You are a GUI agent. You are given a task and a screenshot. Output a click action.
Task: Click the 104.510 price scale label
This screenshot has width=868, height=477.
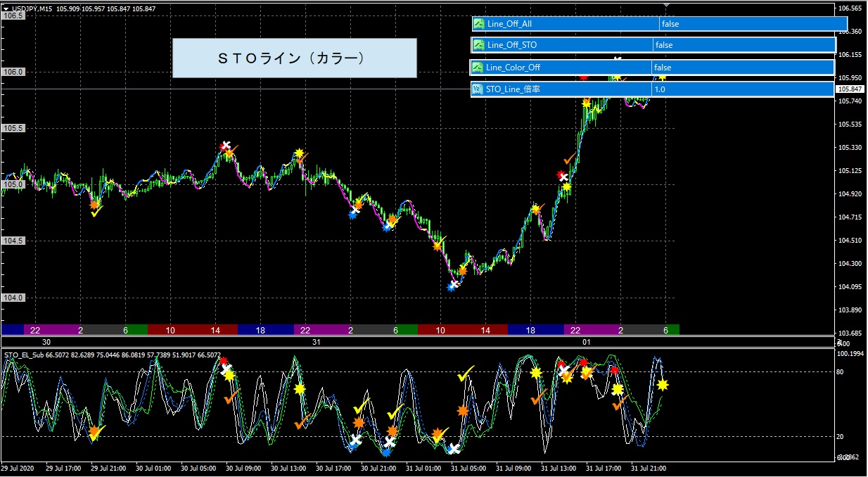[850, 241]
